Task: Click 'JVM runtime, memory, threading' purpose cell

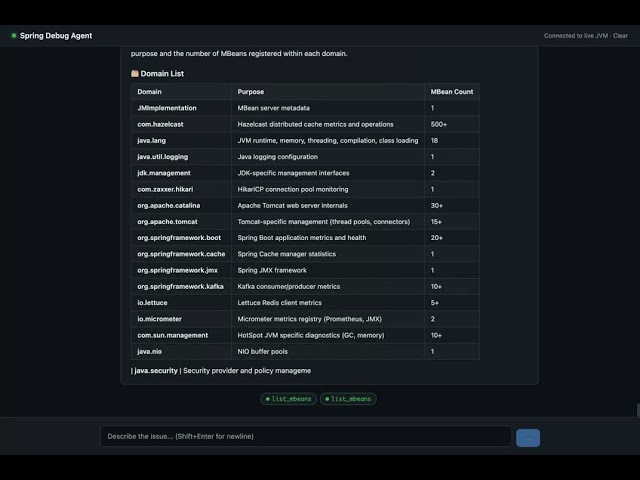Action: (328, 140)
